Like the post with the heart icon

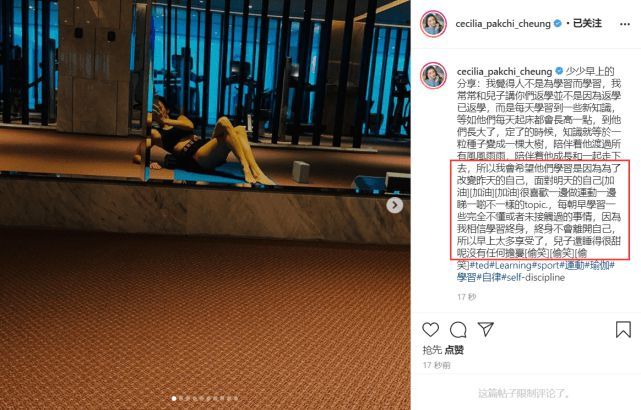430,329
